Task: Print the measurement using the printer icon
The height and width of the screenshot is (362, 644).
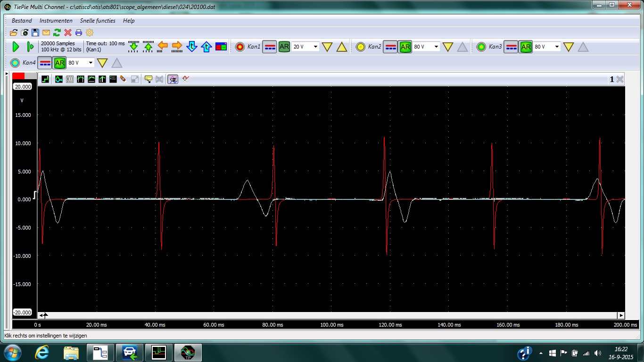Action: tap(79, 33)
